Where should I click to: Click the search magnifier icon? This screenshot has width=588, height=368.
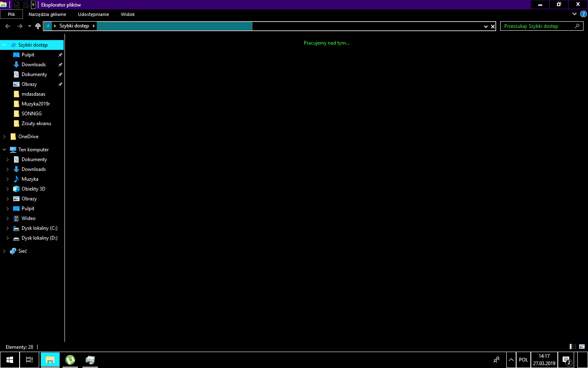pos(577,26)
